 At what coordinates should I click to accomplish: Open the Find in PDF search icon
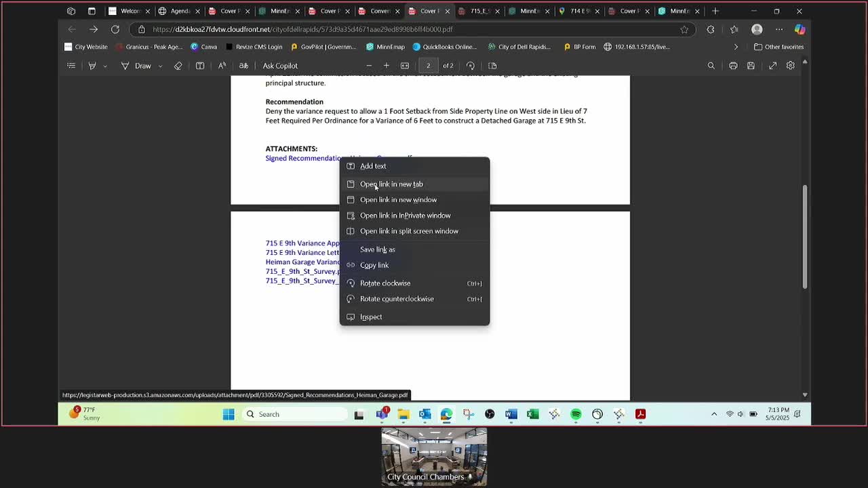click(711, 66)
